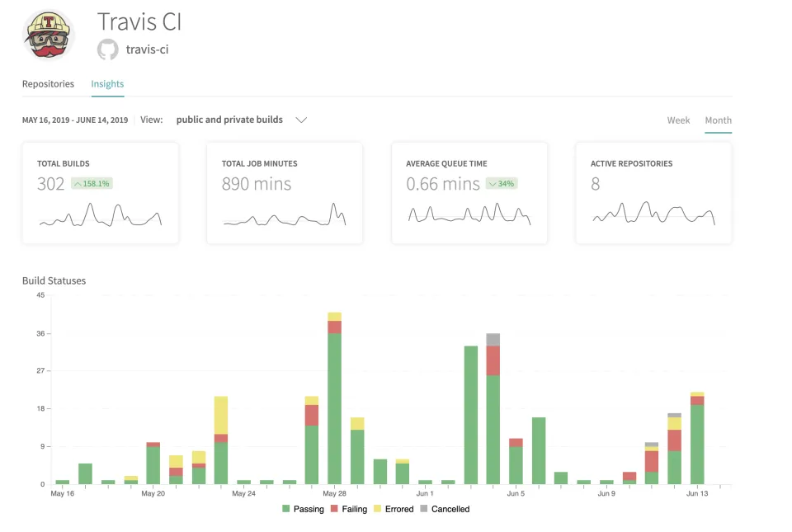The height and width of the screenshot is (532, 792).
Task: Click the AVERAGE QUEUE TIME card label
Action: point(446,163)
